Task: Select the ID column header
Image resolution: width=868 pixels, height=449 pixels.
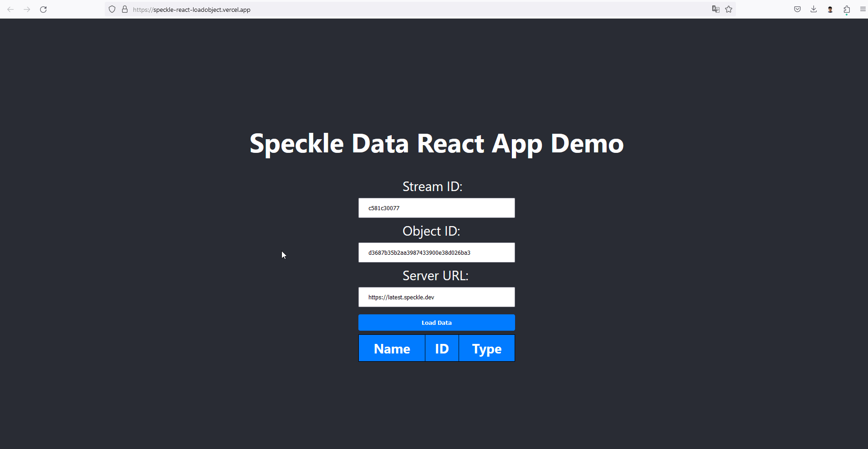Action: tap(442, 348)
